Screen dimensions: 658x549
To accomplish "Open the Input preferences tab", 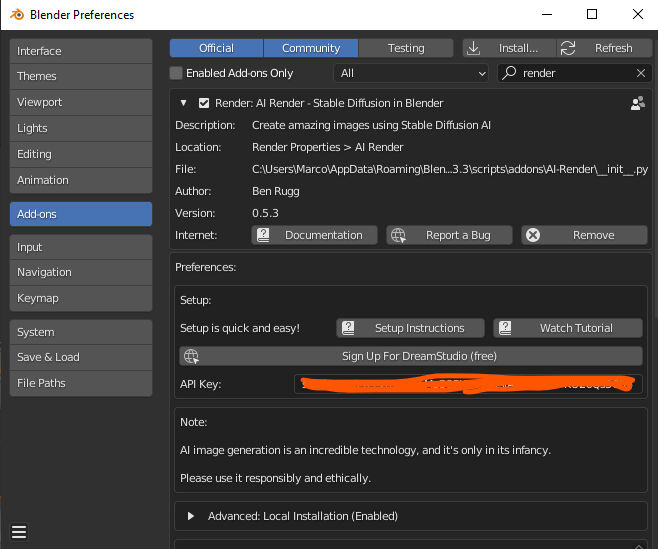I will 81,247.
